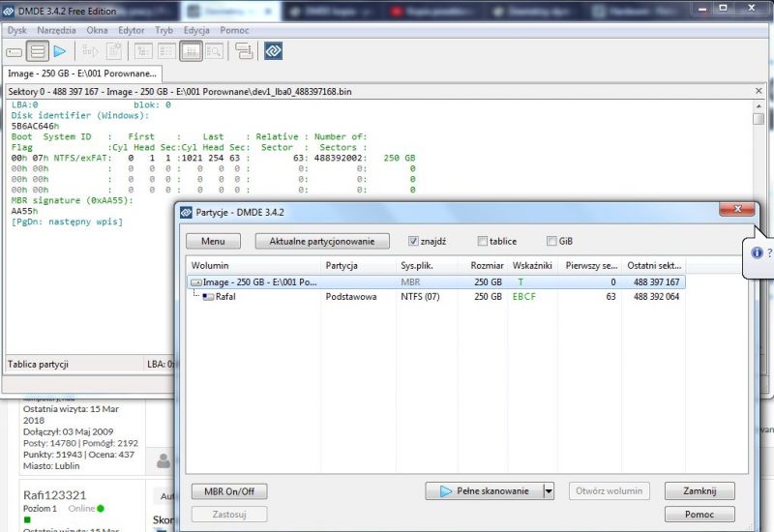Open the Edytor menu
The width and height of the screenshot is (774, 532).
(x=131, y=30)
